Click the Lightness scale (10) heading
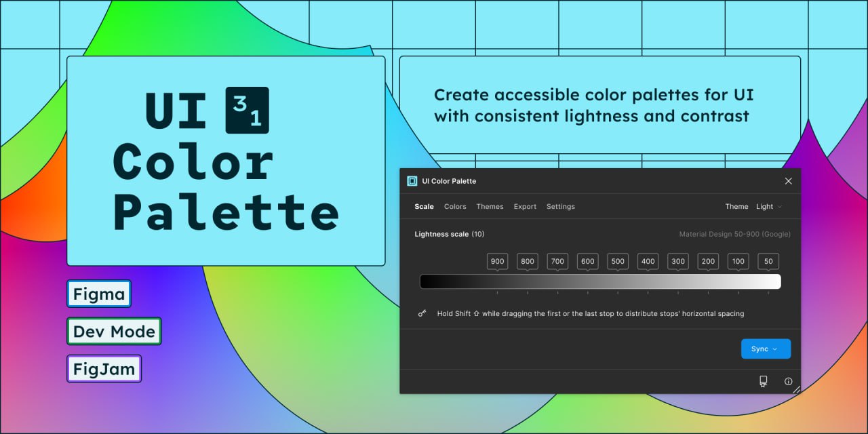This screenshot has height=434, width=868. (449, 234)
